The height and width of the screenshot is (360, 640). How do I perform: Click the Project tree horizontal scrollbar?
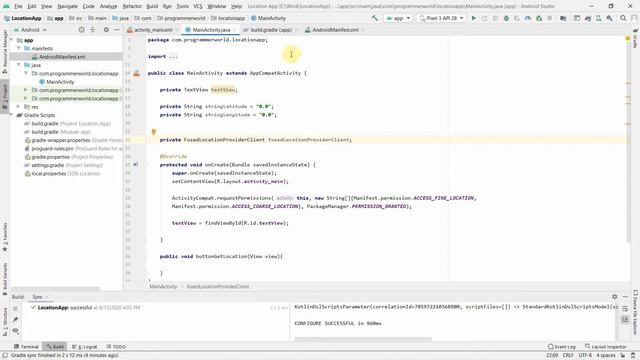[56, 289]
